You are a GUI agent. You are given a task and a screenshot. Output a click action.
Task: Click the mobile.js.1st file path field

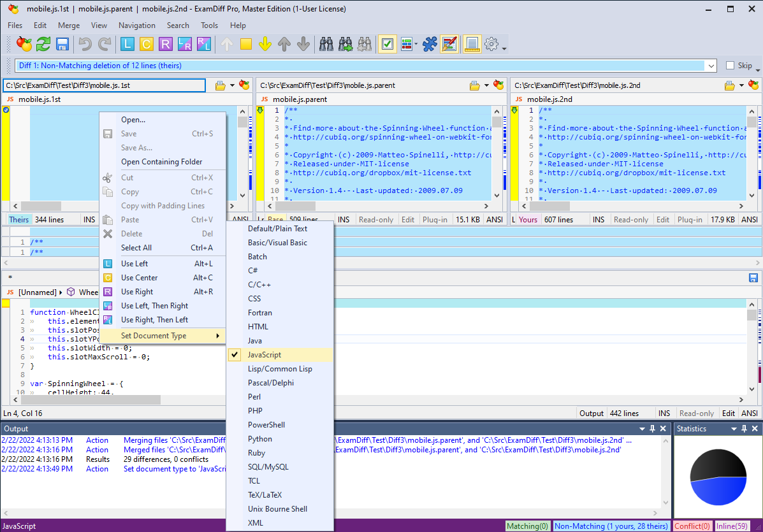click(x=104, y=85)
